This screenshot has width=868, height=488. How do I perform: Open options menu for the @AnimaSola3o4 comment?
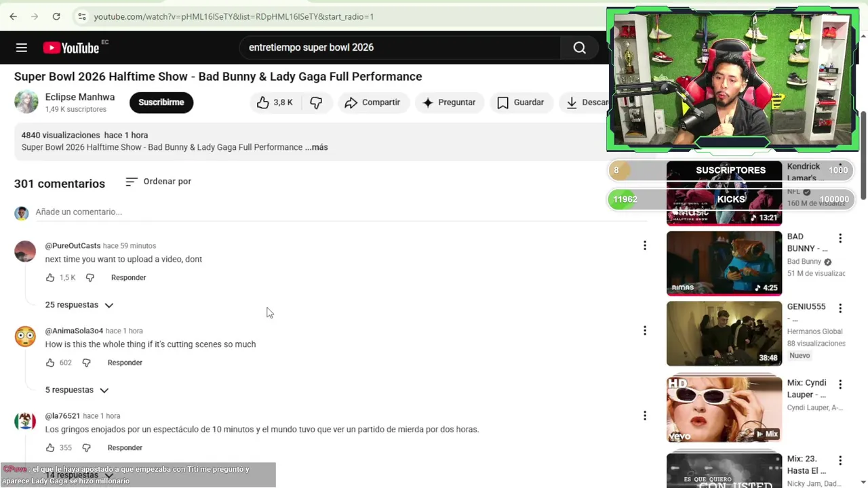click(x=645, y=331)
